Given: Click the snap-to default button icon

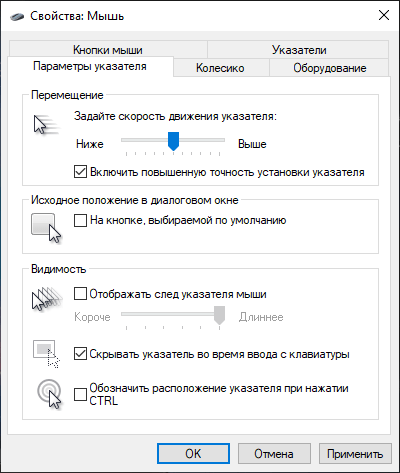Looking at the screenshot, I should 46,228.
